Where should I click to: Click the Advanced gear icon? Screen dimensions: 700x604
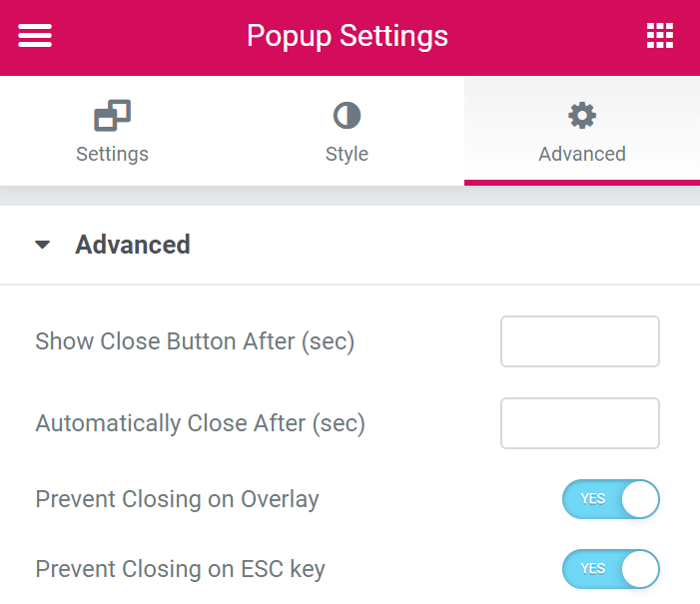pyautogui.click(x=582, y=115)
